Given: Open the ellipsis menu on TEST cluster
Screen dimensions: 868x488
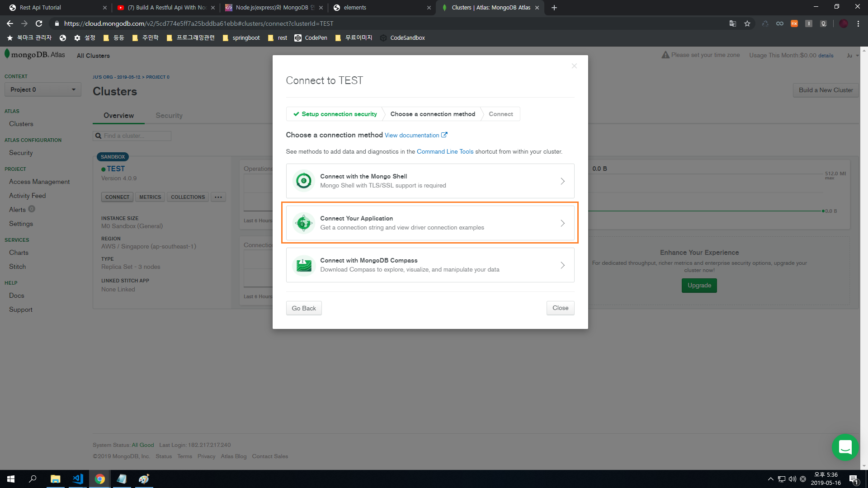Looking at the screenshot, I should click(218, 197).
